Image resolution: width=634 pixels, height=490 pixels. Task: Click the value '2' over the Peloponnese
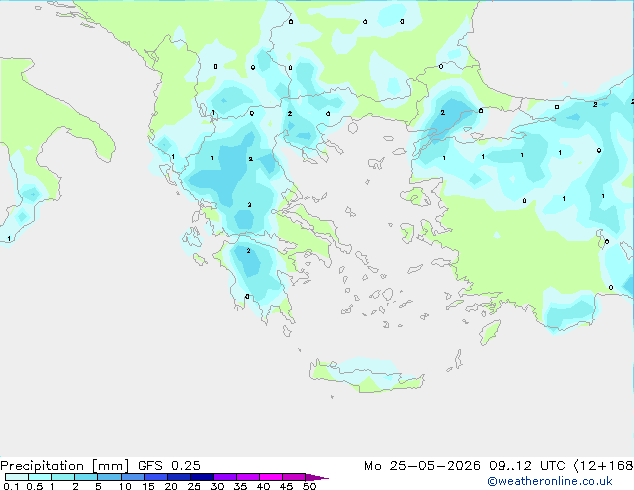pyautogui.click(x=248, y=251)
